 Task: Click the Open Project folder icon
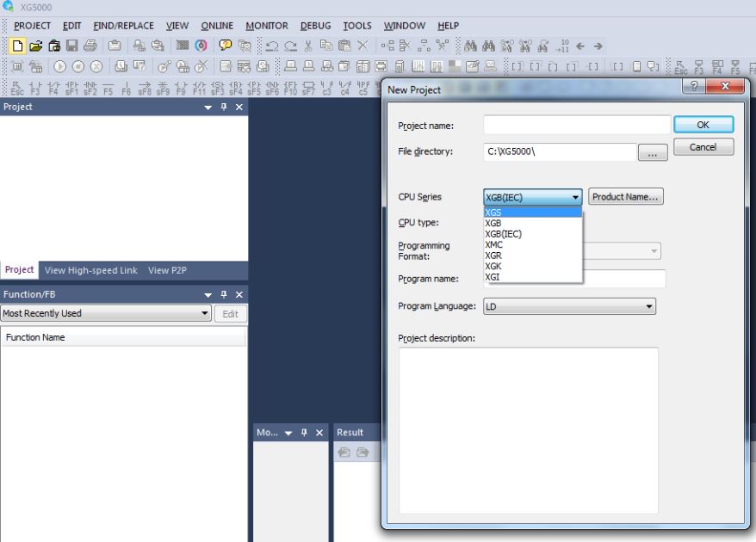click(35, 46)
